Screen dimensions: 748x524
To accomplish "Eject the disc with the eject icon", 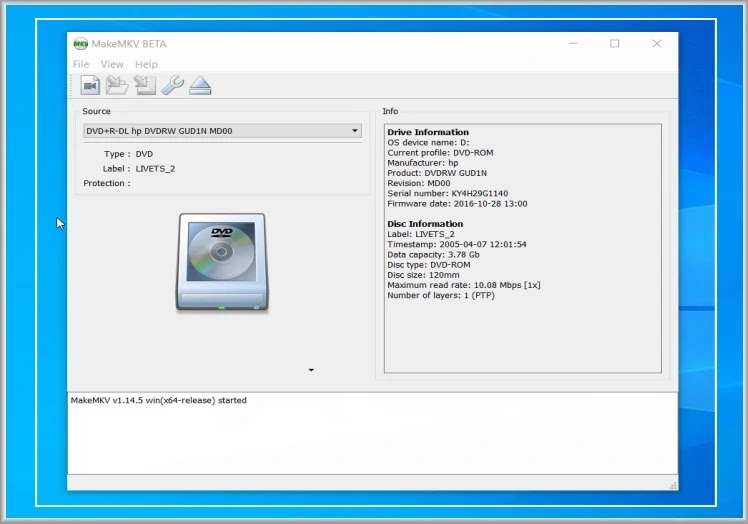I will pyautogui.click(x=200, y=85).
